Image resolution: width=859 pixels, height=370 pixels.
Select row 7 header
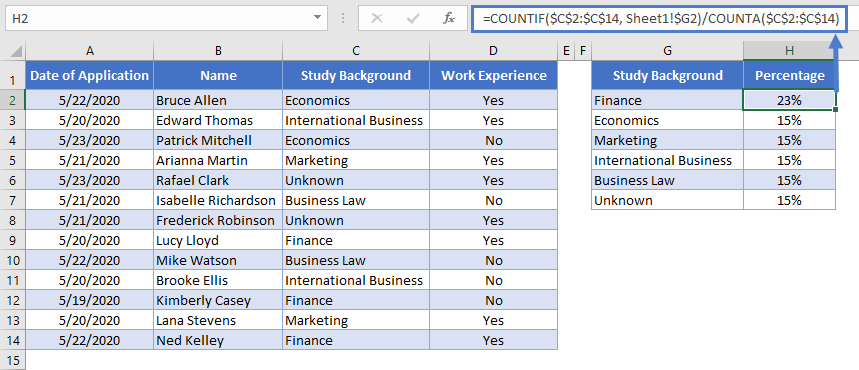tap(13, 201)
